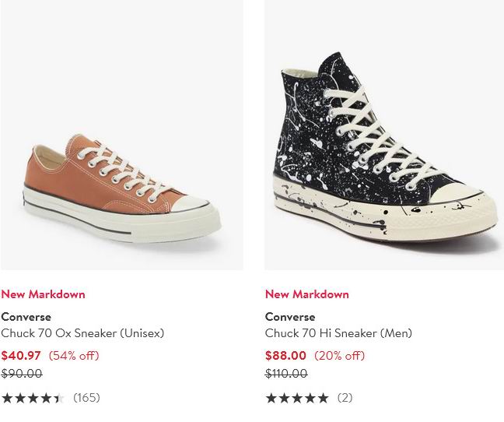Image resolution: width=504 pixels, height=422 pixels.
Task: Click Converse brand above the Ox Sneaker
Action: [26, 317]
